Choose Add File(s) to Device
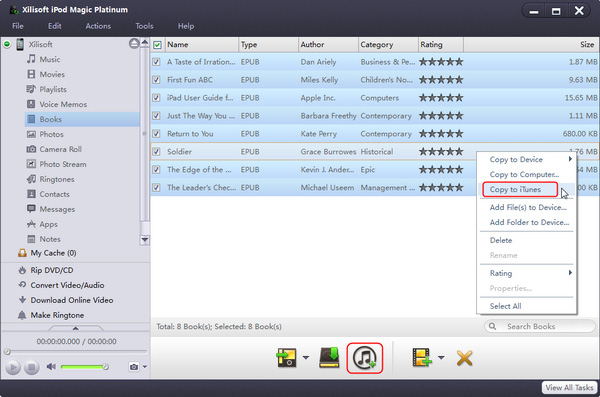 (x=527, y=207)
